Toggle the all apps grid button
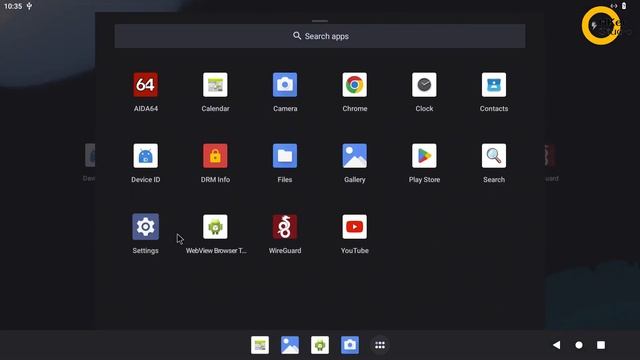The image size is (640, 360). 380,345
